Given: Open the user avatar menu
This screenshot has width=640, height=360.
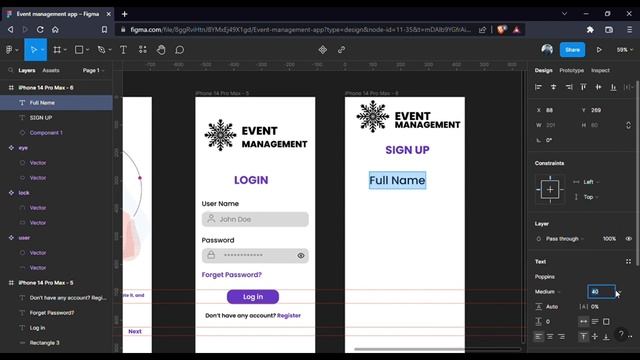Looking at the screenshot, I should pos(547,49).
